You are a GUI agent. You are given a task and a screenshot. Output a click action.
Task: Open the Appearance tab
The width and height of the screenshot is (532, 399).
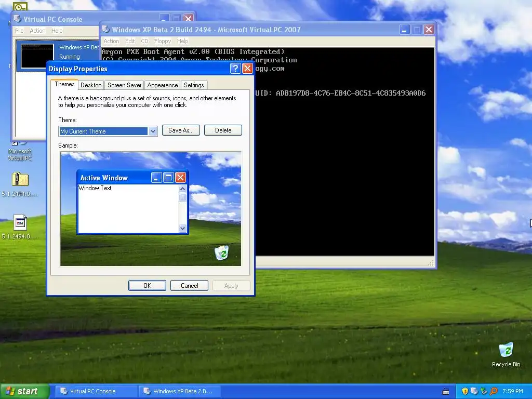tap(162, 85)
